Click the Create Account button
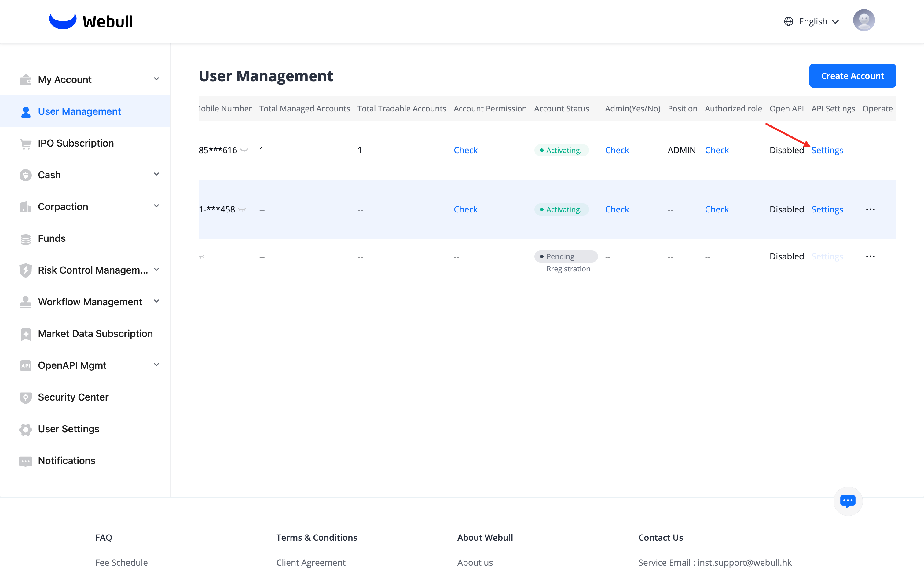 tap(852, 76)
